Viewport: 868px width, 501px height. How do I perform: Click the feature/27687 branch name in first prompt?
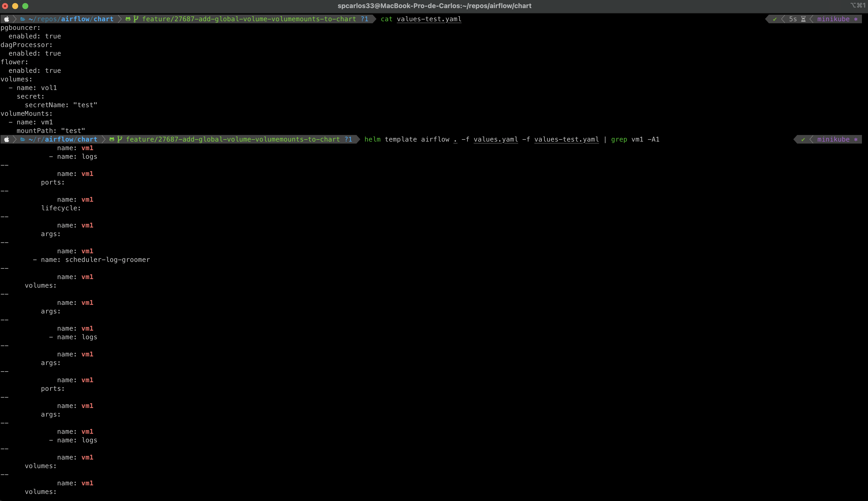[249, 19]
